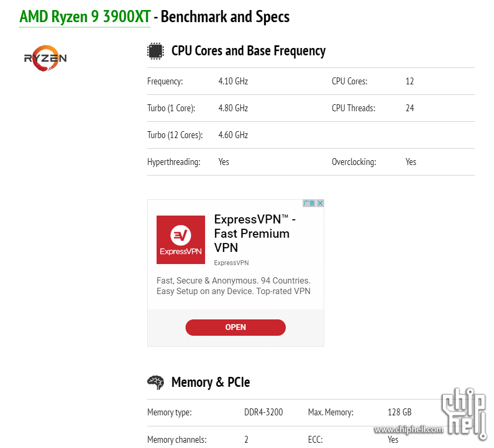Click the CPU chip icon beside Cores heading
This screenshot has width=494, height=448.
click(156, 51)
